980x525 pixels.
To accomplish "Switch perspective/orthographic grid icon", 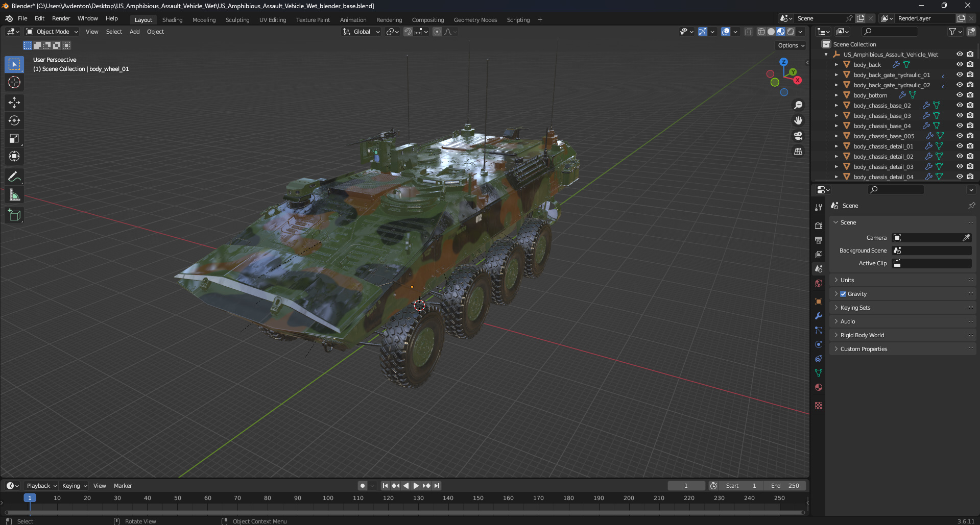I will (798, 151).
